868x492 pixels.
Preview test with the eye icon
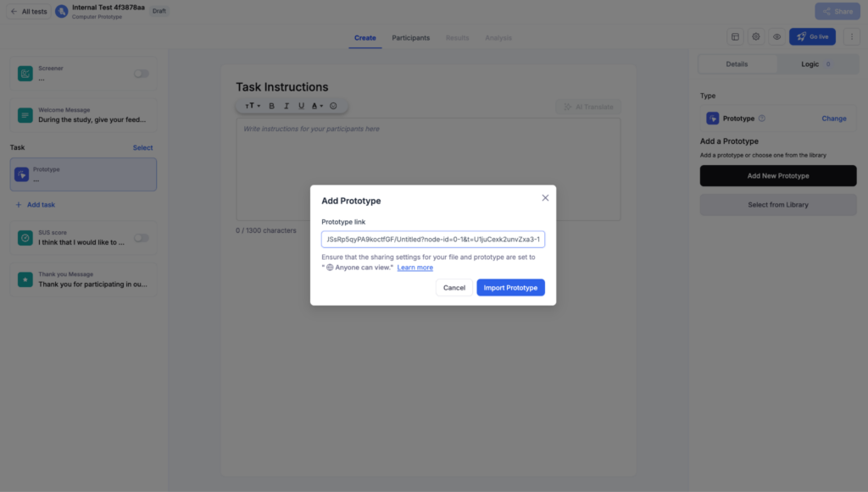coord(776,37)
